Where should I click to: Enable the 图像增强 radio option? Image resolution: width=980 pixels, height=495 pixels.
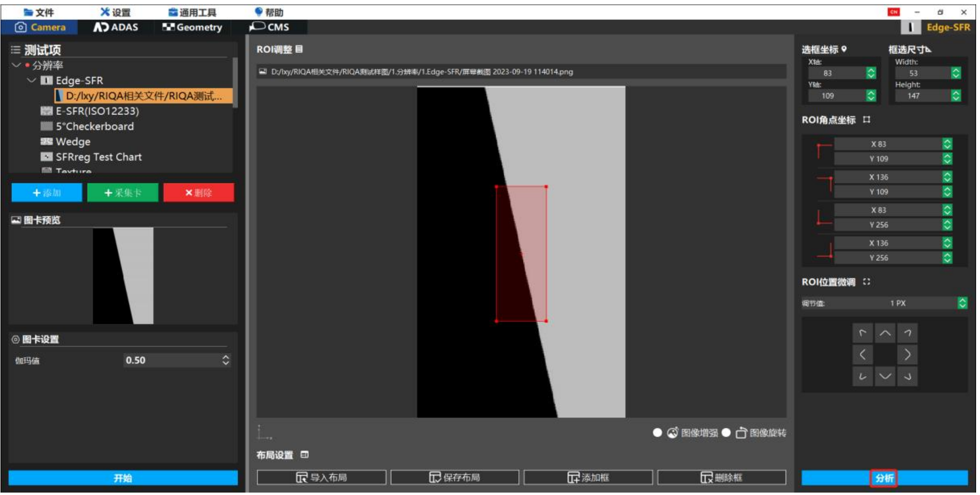(x=658, y=432)
